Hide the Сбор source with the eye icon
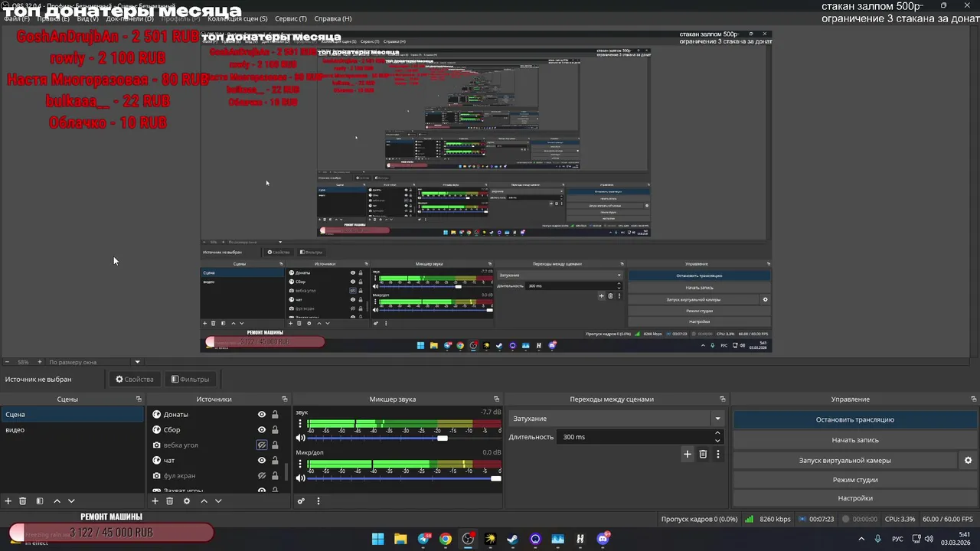980x551 pixels. (x=262, y=430)
